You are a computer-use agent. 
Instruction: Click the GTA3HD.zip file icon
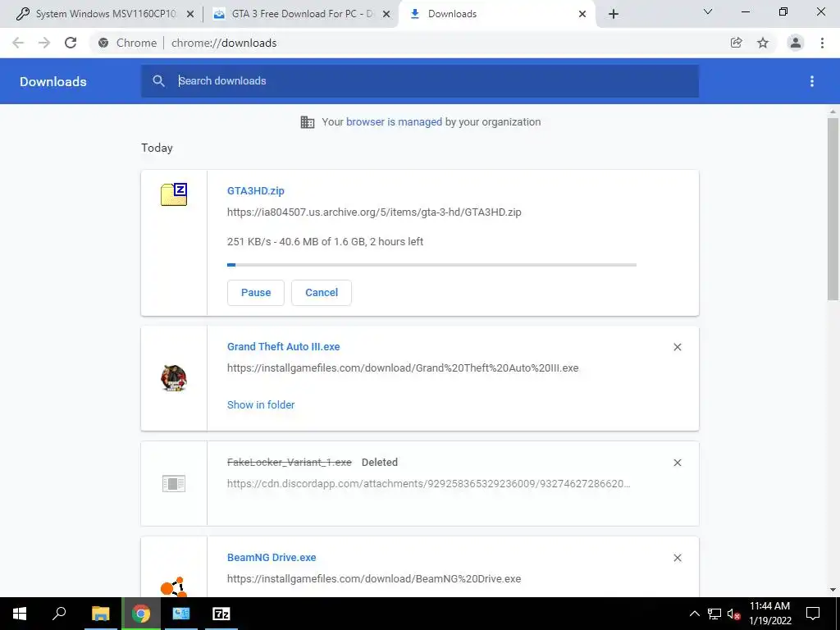[x=174, y=194]
